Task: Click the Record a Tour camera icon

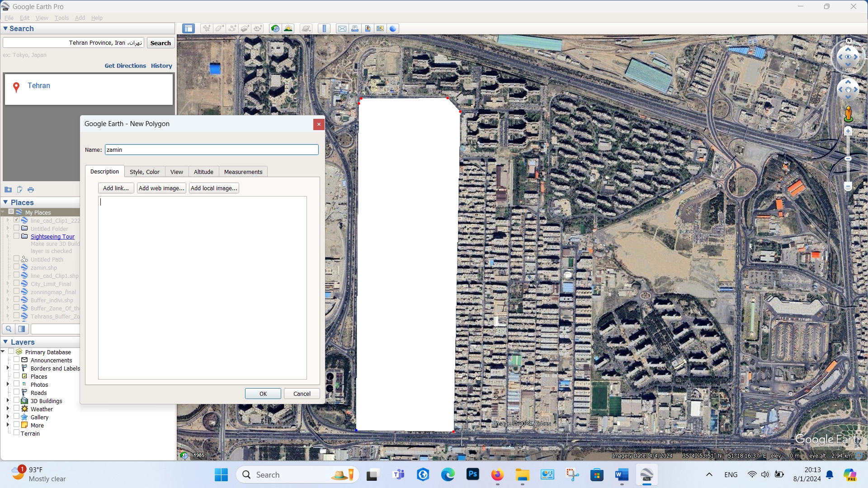Action: pyautogui.click(x=258, y=28)
